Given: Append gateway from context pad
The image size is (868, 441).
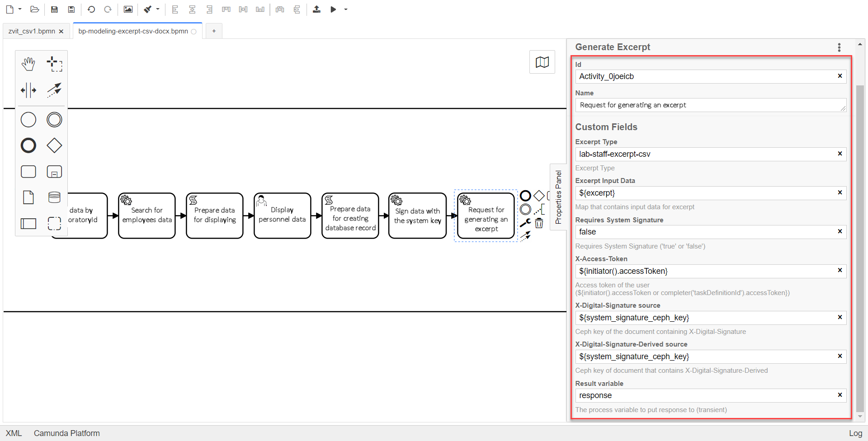Looking at the screenshot, I should (539, 196).
